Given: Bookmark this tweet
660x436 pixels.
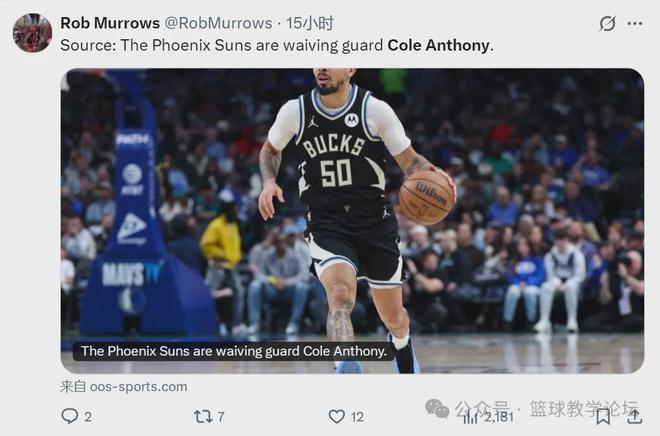Looking at the screenshot, I should [x=603, y=416].
